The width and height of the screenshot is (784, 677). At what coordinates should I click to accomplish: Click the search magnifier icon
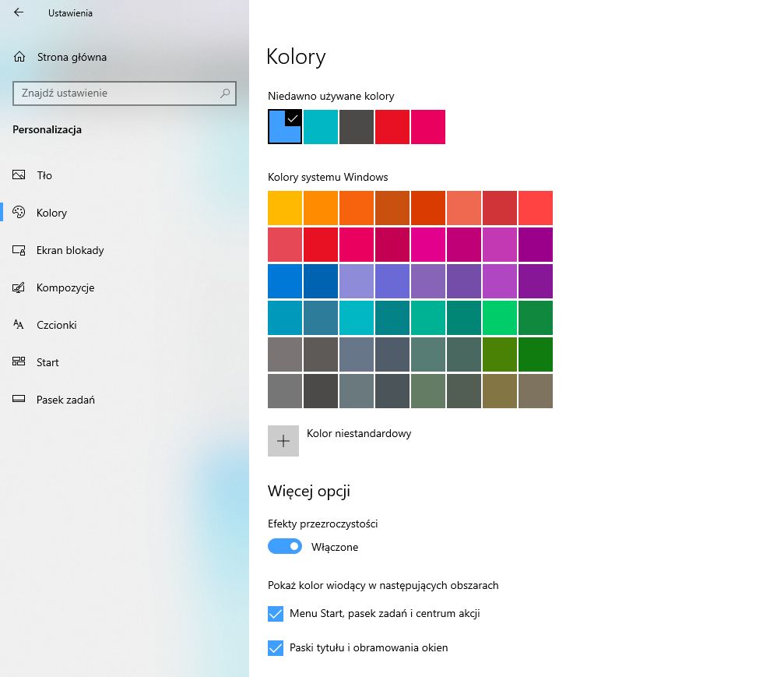point(225,93)
